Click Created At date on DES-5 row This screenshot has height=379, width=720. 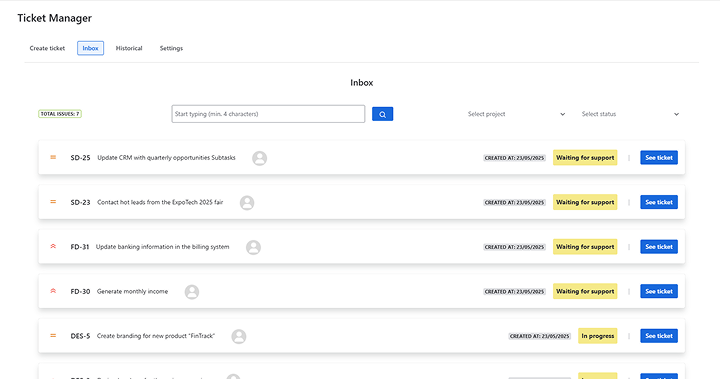[x=540, y=336]
